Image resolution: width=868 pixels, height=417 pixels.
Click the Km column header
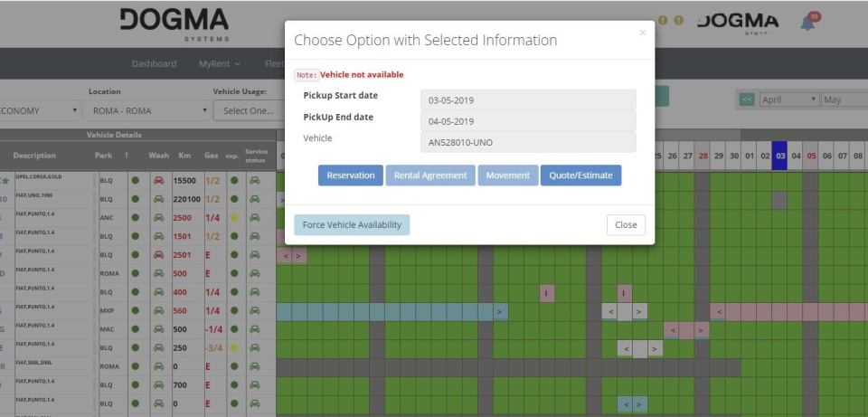point(184,156)
